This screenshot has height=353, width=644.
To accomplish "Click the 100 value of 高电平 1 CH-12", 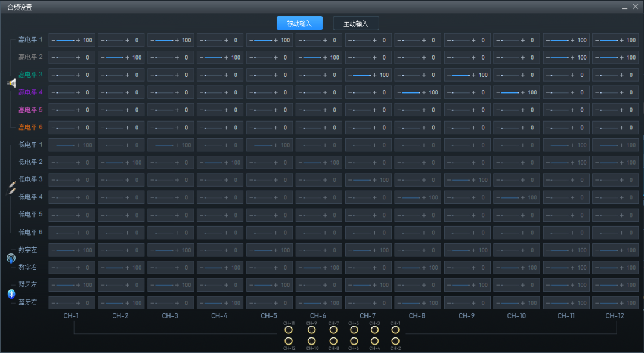I will pyautogui.click(x=631, y=41).
